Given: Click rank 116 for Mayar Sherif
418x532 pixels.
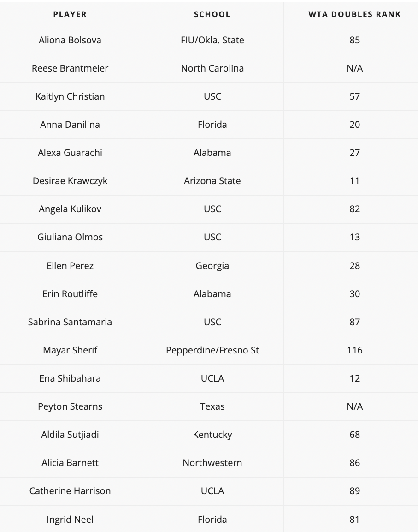Looking at the screenshot, I should point(354,350).
